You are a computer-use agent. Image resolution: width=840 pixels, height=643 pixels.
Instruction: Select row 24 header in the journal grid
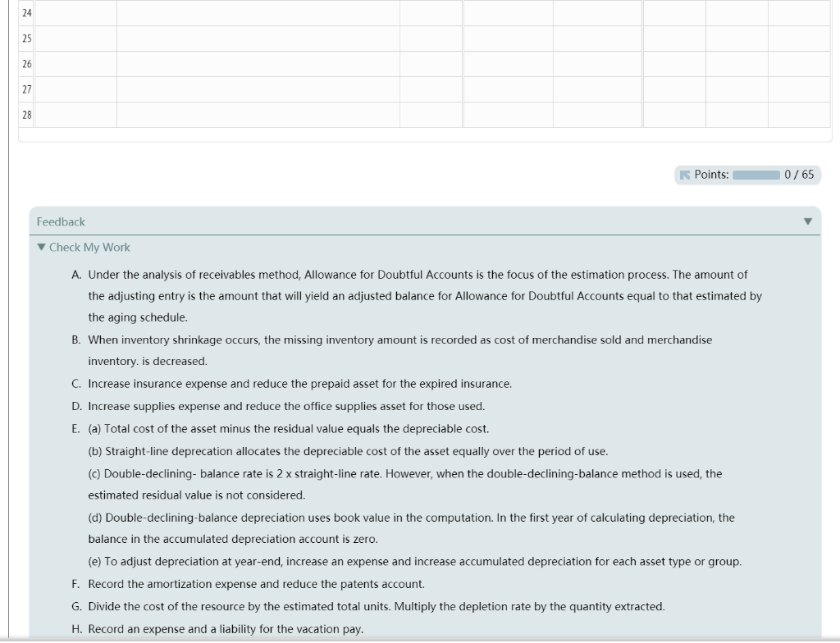pyautogui.click(x=25, y=12)
